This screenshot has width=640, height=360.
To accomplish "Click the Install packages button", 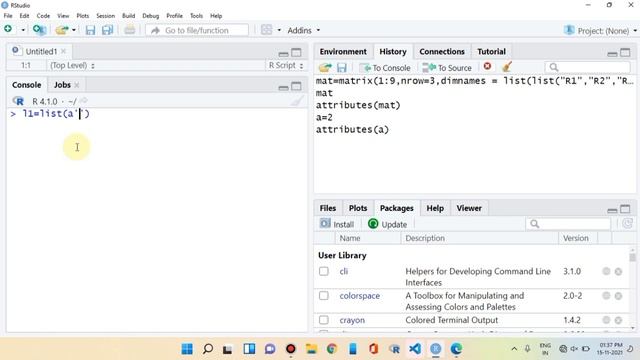I will tap(337, 224).
